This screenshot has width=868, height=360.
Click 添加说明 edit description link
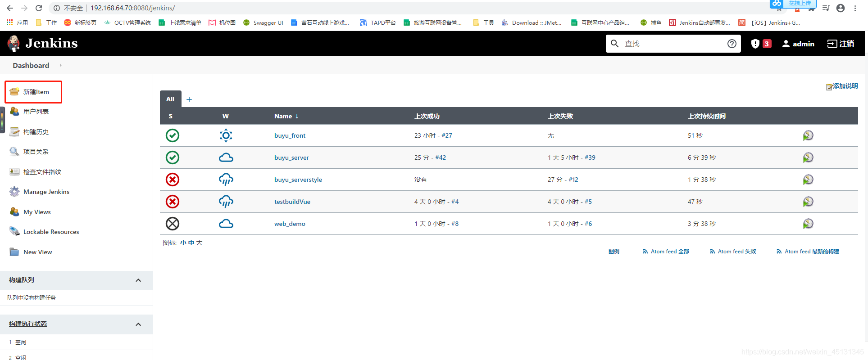842,86
